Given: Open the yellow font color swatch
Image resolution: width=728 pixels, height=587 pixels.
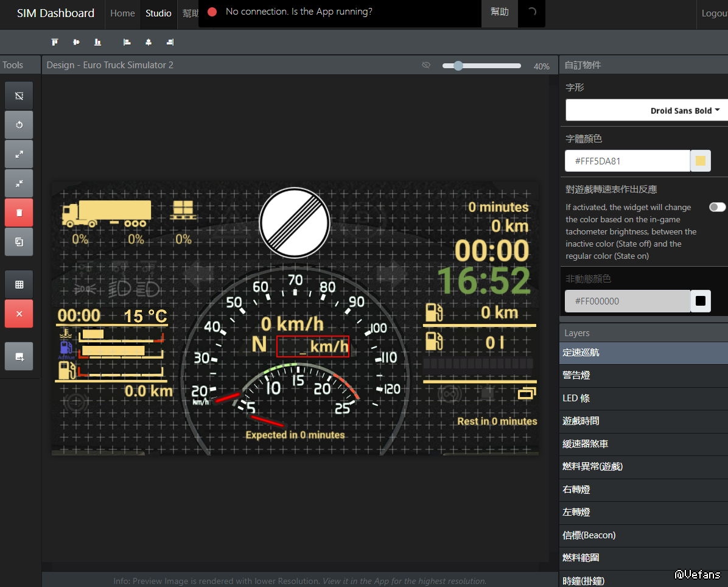Looking at the screenshot, I should click(x=700, y=161).
